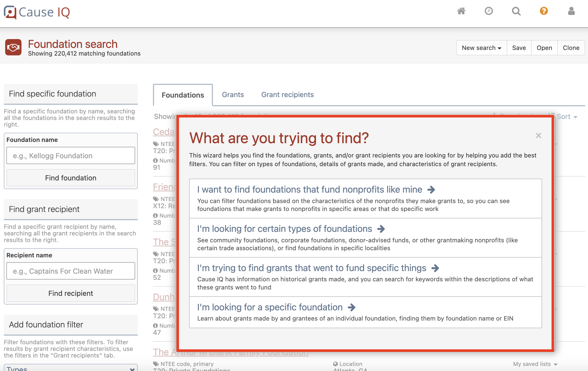Switch to the Grant recipients tab

point(287,95)
